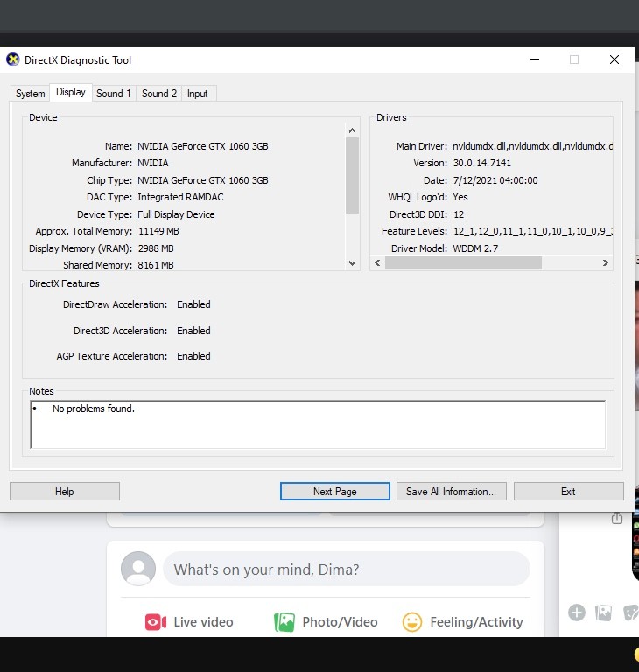The height and width of the screenshot is (672, 639).
Task: Click the Notes text box
Action: pos(318,424)
